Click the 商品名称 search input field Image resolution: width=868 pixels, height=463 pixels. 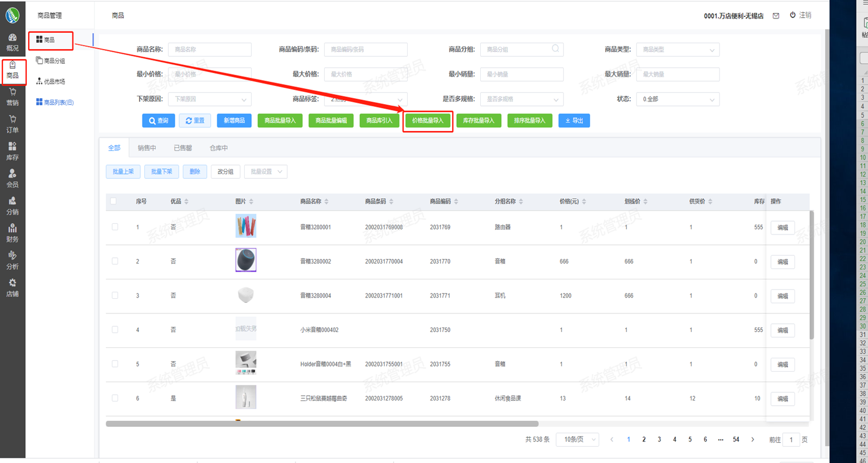coord(210,50)
